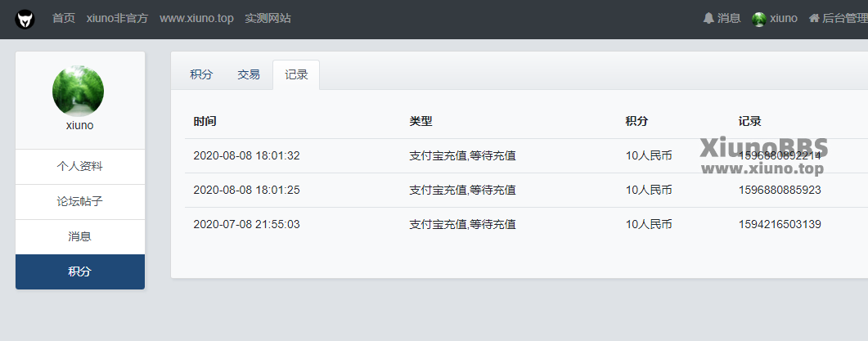Switch to the 积分 tab
Screen dimensions: 868x341
[201, 74]
